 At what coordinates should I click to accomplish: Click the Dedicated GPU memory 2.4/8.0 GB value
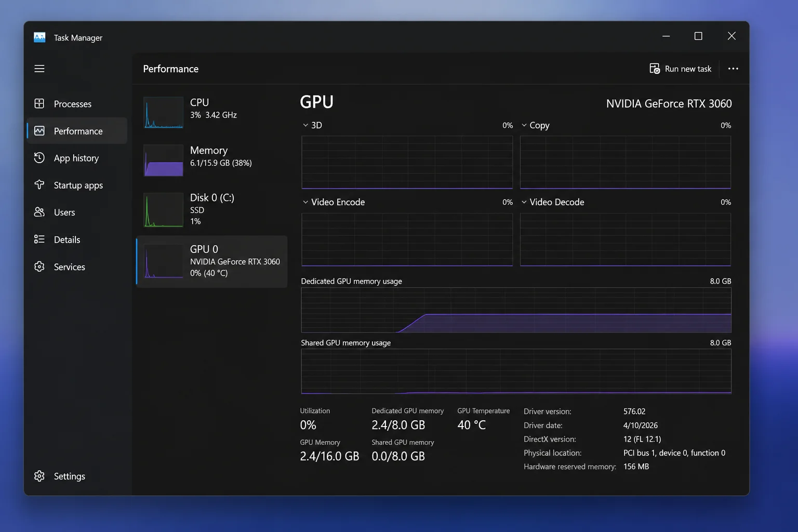[398, 425]
